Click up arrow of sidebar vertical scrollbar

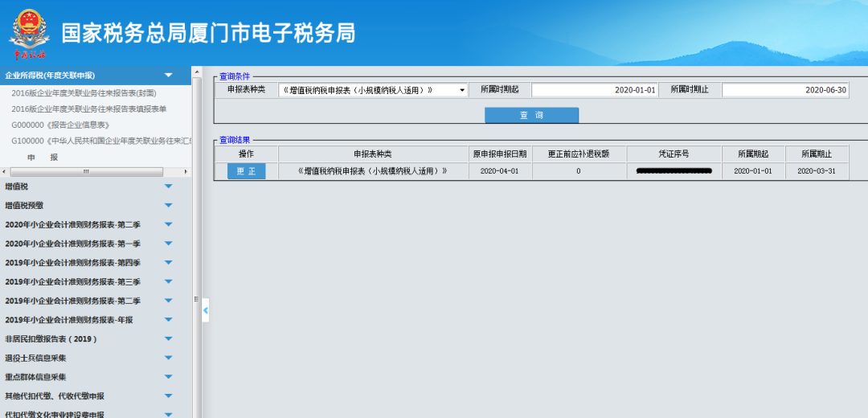(x=197, y=71)
